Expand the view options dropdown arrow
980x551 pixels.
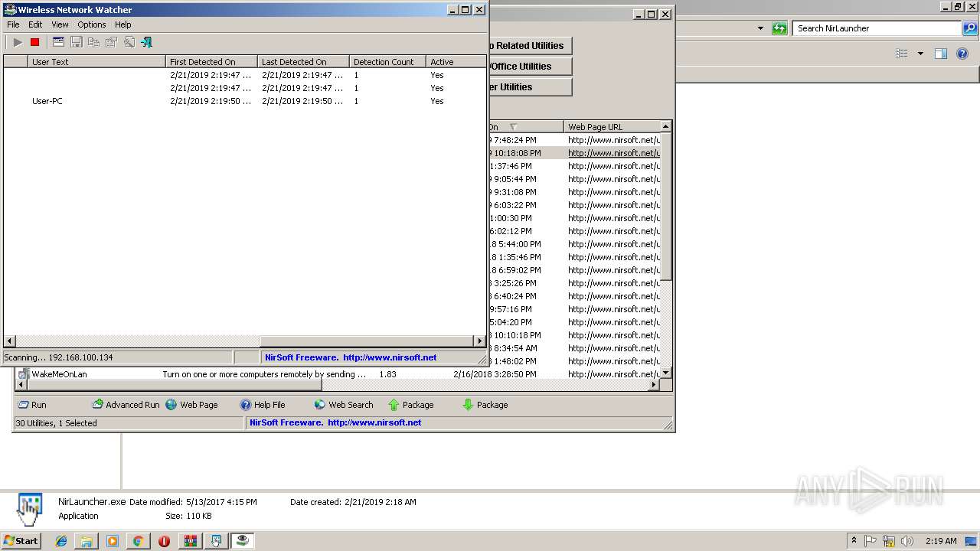pos(920,54)
